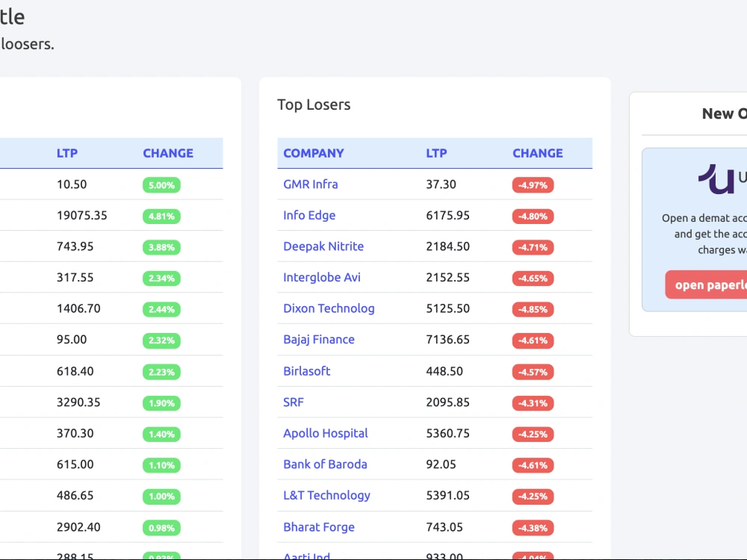
Task: Click the open paperless account button
Action: click(706, 284)
